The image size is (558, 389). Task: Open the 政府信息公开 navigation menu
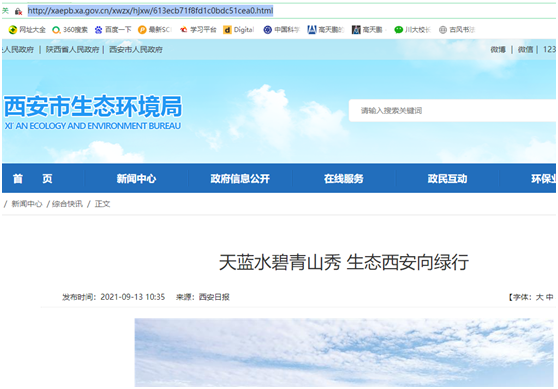[240, 179]
